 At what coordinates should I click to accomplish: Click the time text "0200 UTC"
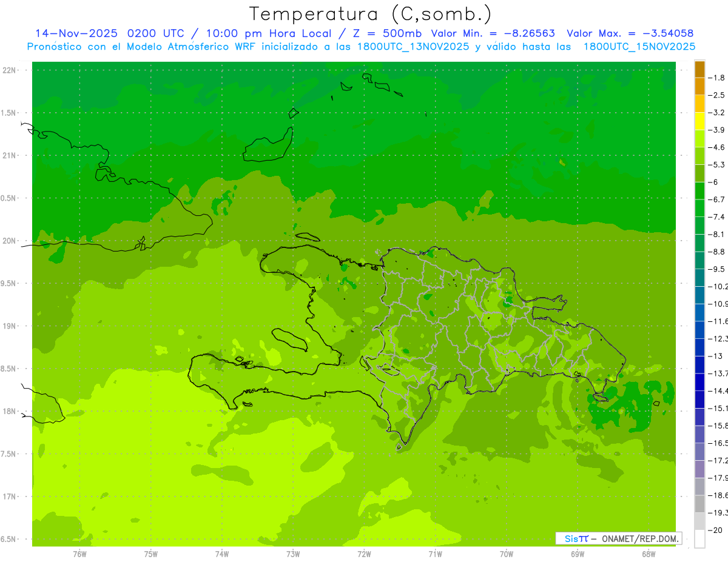[x=157, y=33]
